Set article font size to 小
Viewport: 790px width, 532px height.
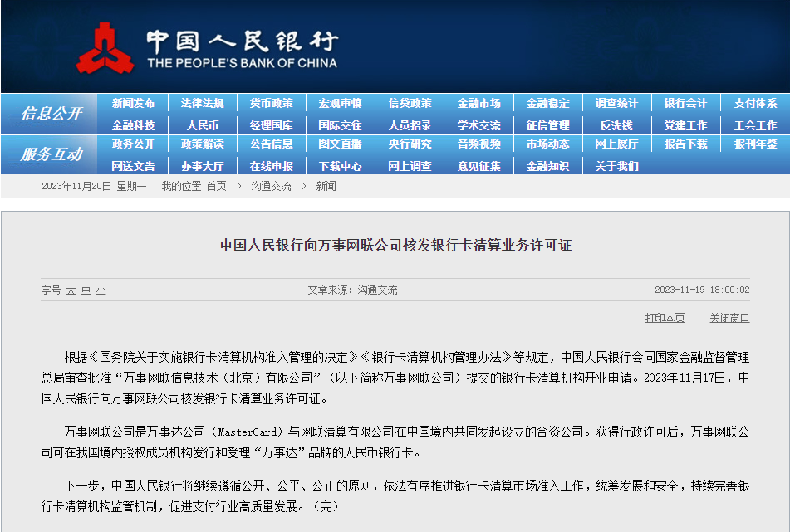pyautogui.click(x=101, y=290)
